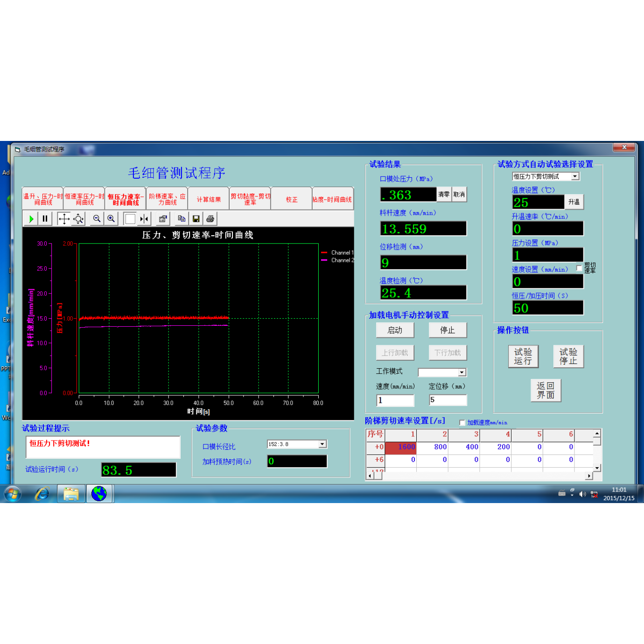This screenshot has width=644, height=644.
Task: Click the Channel 1 legend entry
Action: (x=337, y=252)
